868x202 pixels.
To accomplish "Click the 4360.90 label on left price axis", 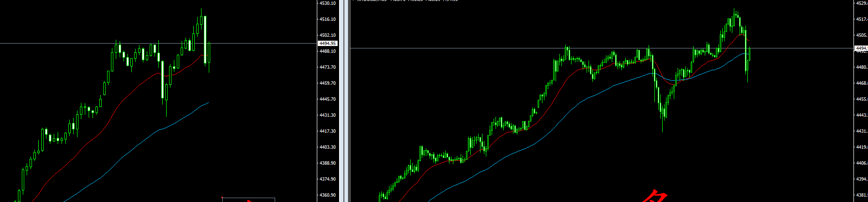I will click(327, 195).
